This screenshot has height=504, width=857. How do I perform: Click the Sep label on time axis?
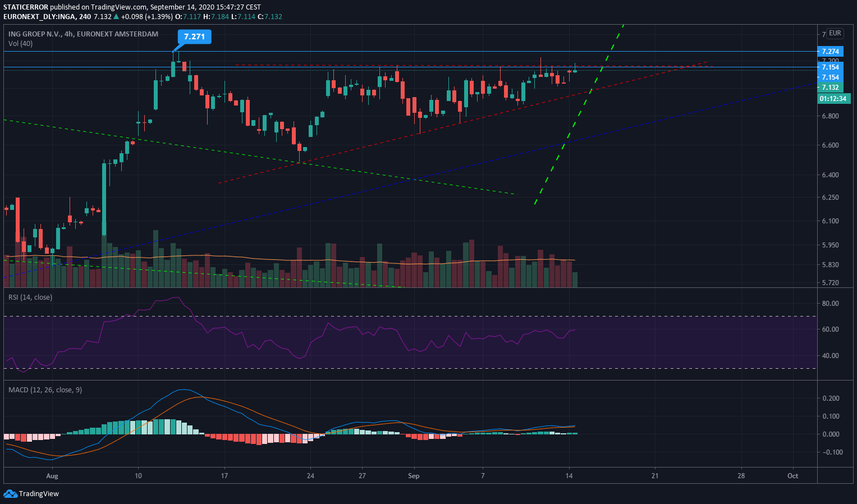click(414, 476)
